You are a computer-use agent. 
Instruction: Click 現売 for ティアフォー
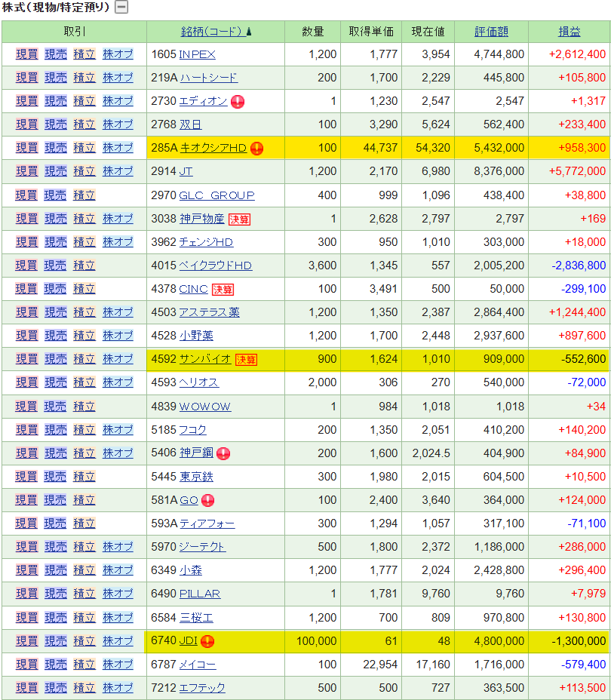[55, 523]
